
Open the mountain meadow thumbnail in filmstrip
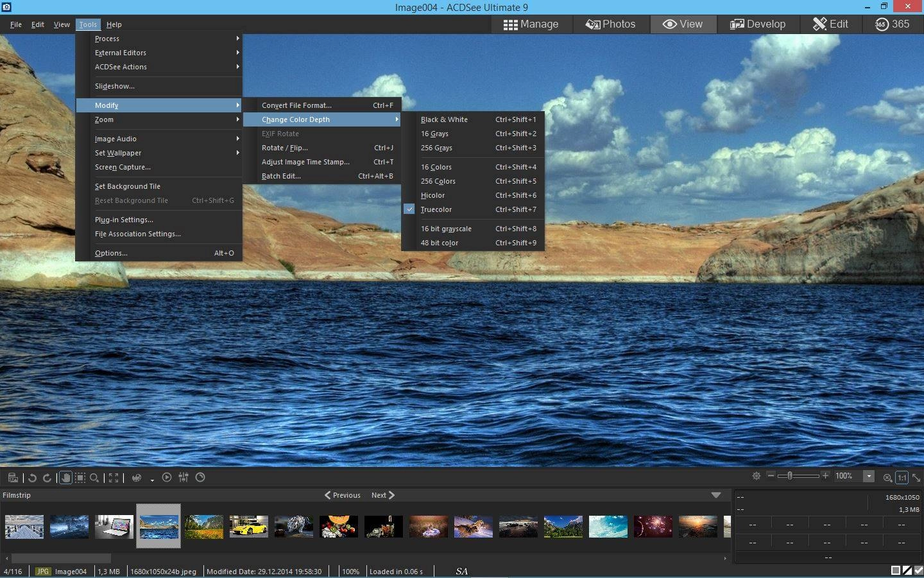pyautogui.click(x=204, y=527)
